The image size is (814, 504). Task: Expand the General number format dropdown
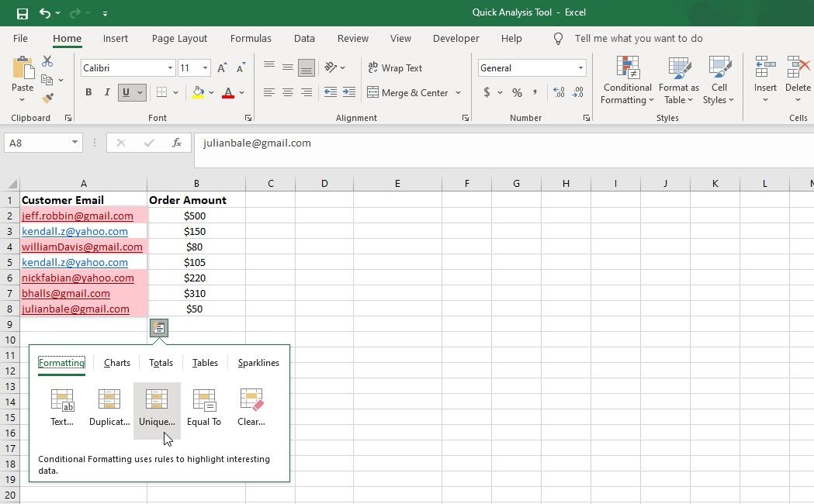580,68
